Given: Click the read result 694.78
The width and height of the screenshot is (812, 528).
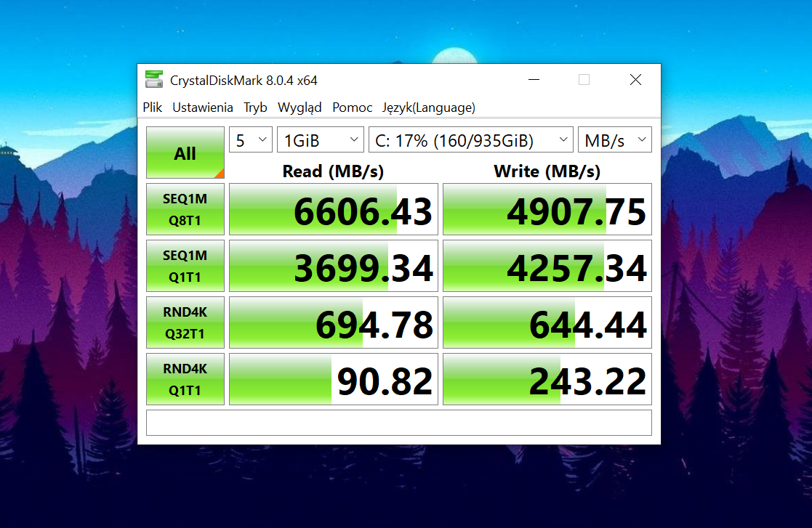Looking at the screenshot, I should pos(334,322).
